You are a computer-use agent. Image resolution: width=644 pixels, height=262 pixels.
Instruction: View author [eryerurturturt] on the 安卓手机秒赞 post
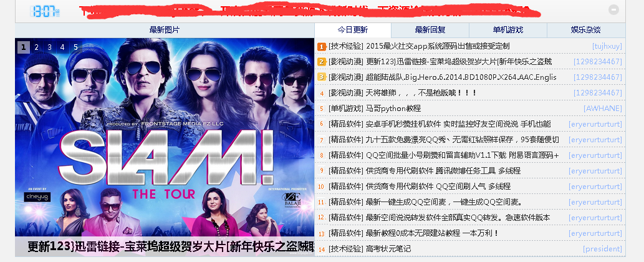click(595, 124)
